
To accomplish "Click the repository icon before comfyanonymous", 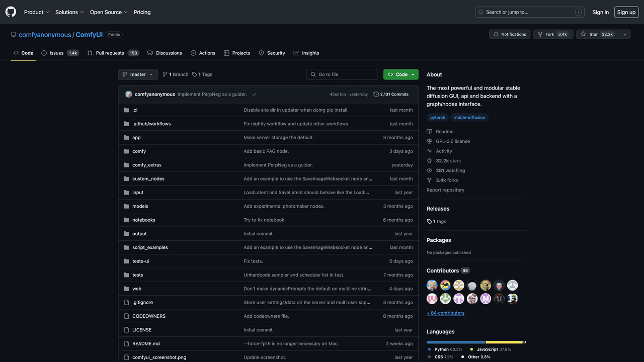I will point(14,35).
